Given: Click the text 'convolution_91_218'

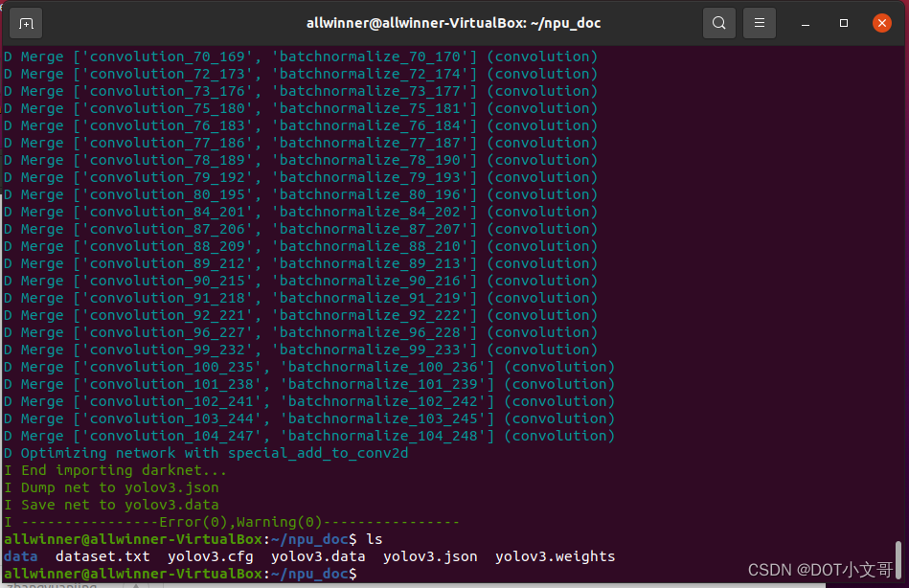Looking at the screenshot, I should (x=167, y=298).
